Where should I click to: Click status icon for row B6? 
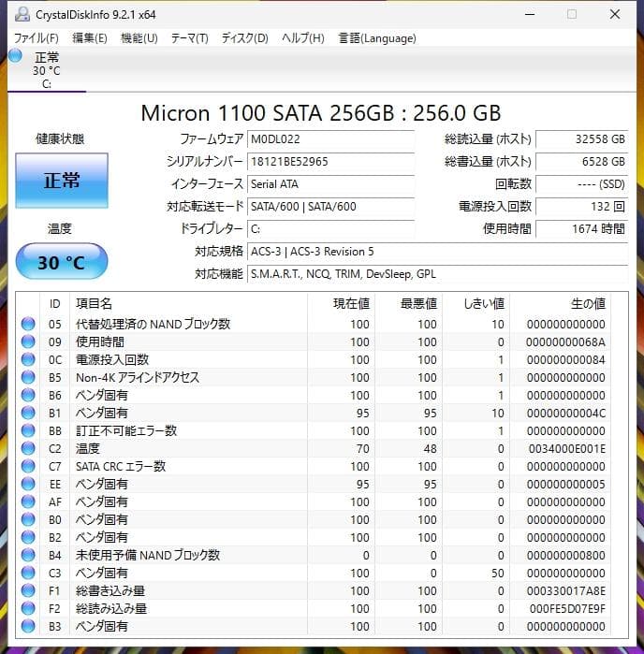pos(28,395)
